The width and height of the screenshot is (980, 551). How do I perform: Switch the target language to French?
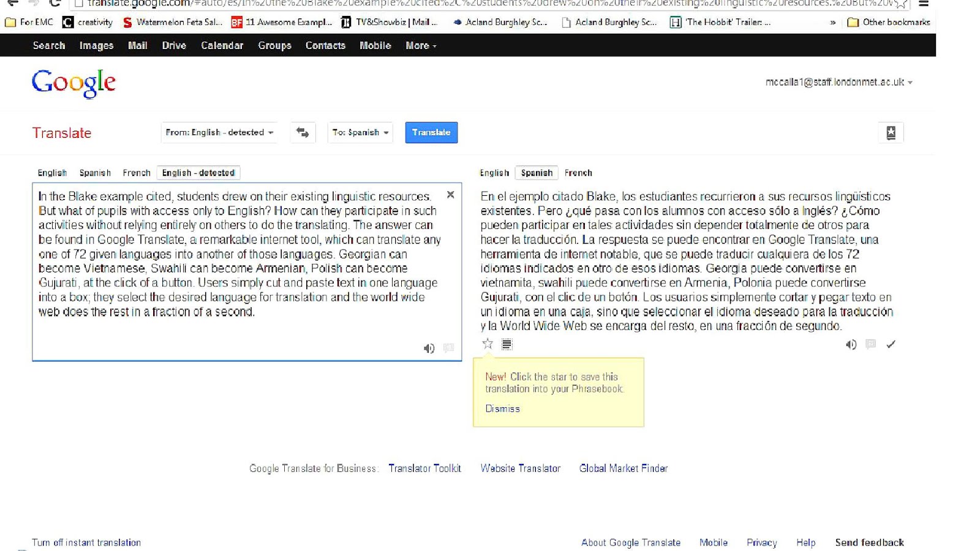click(x=578, y=173)
